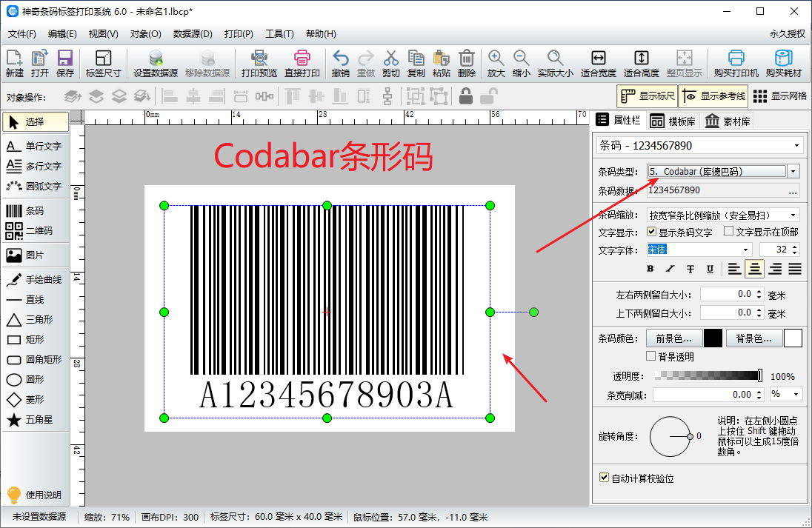Toggle bold for barcode text
This screenshot has width=812, height=528.
click(650, 269)
